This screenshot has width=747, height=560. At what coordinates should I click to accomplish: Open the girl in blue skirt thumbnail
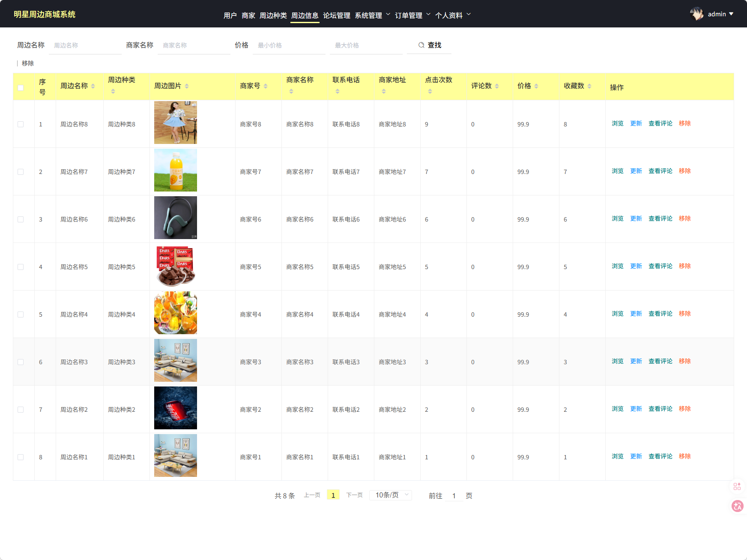click(x=176, y=123)
